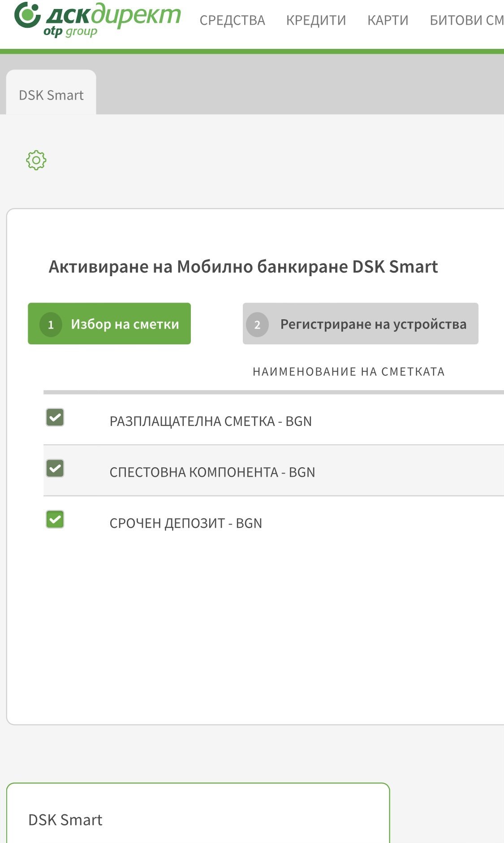This screenshot has height=843, width=504.
Task: Deselect the СРОЧЕН ДЕПОЗИТ - BGN checkbox
Action: (x=55, y=520)
